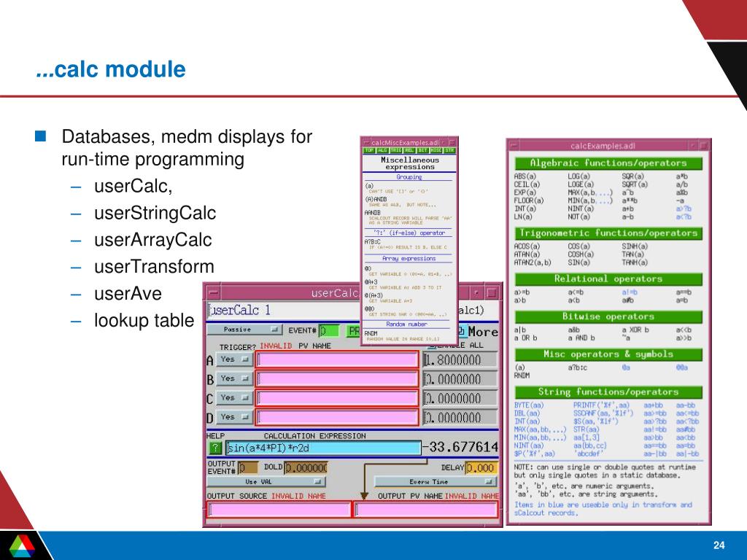Click the pink PV name field for A
Screen dimensions: 747x560
[337, 359]
